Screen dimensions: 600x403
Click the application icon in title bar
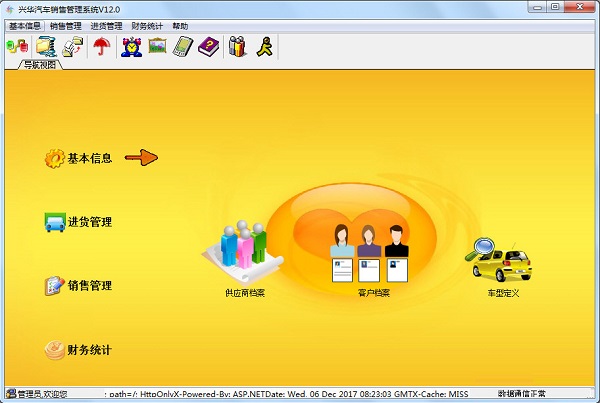click(x=10, y=9)
